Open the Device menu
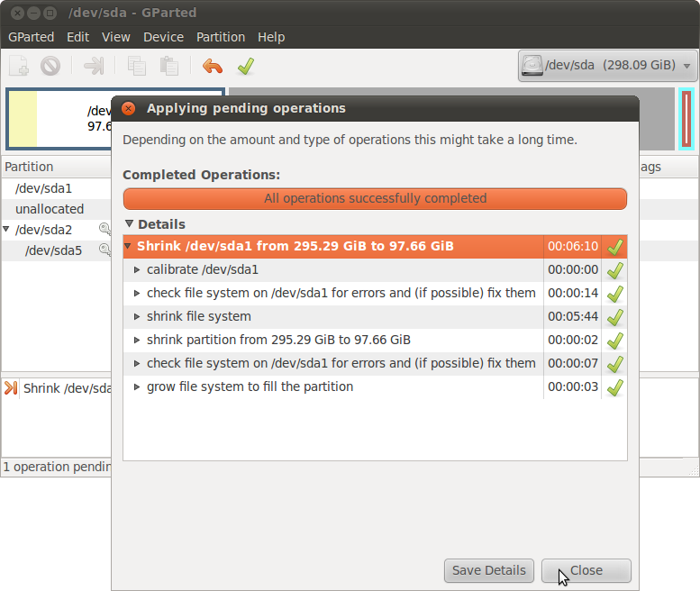700x591 pixels. pyautogui.click(x=163, y=37)
